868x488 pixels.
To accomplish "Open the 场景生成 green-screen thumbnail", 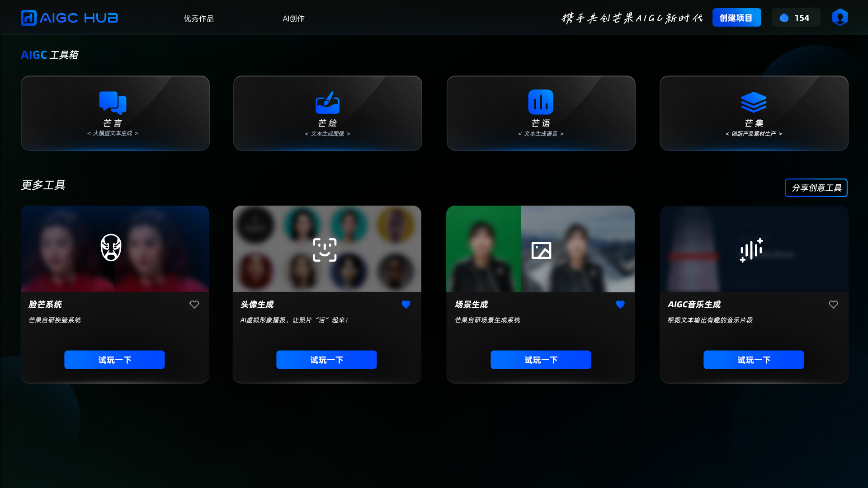I will 540,249.
